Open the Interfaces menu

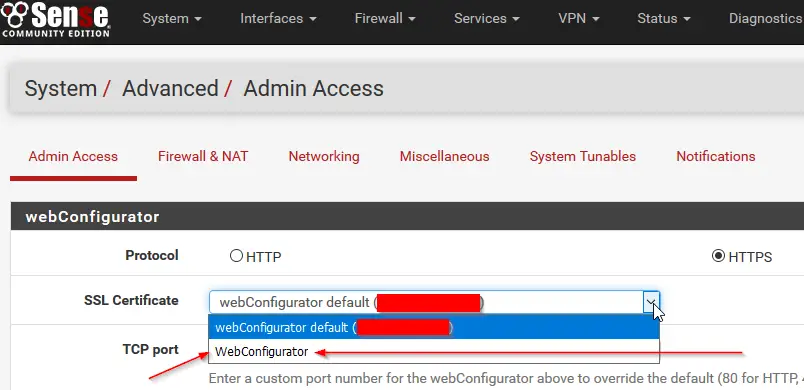278,19
